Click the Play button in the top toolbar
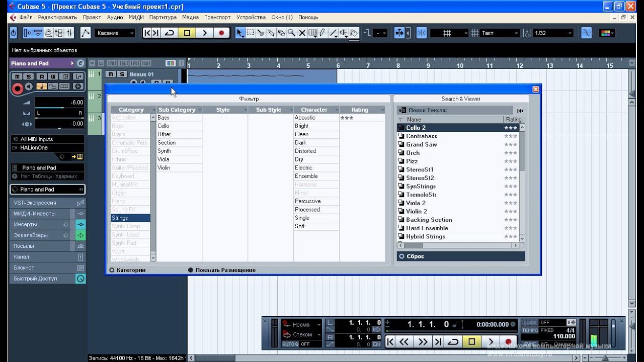This screenshot has height=362, width=644. tap(204, 33)
